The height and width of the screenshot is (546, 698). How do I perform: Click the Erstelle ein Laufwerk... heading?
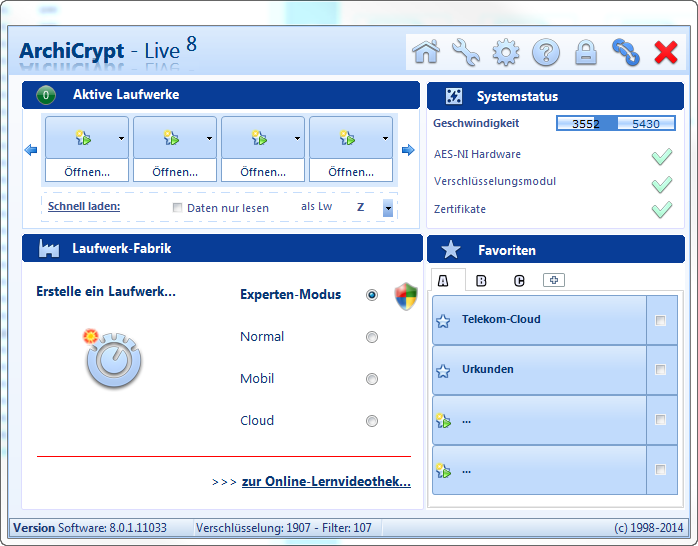[x=106, y=291]
